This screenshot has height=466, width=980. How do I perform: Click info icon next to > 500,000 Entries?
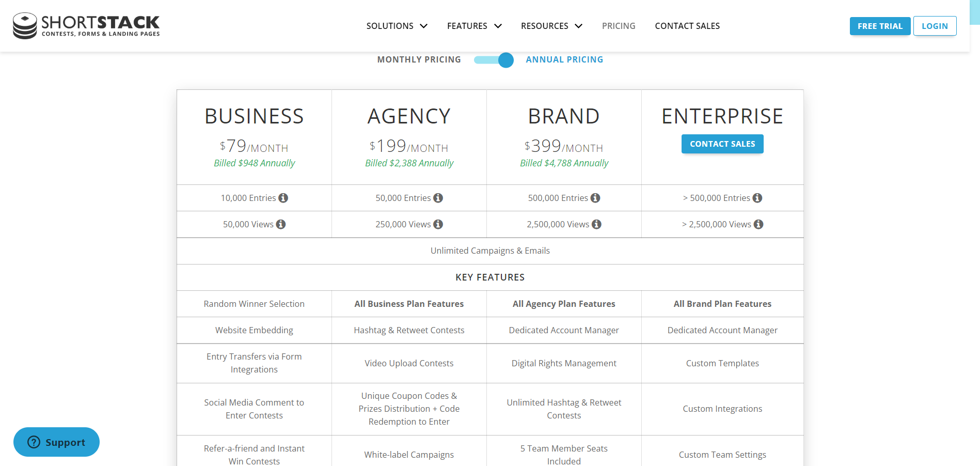coord(757,198)
